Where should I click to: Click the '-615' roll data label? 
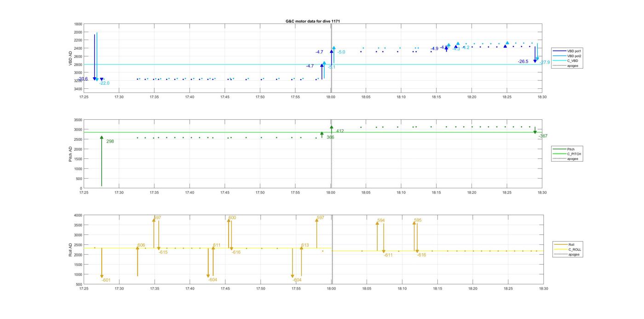click(163, 253)
